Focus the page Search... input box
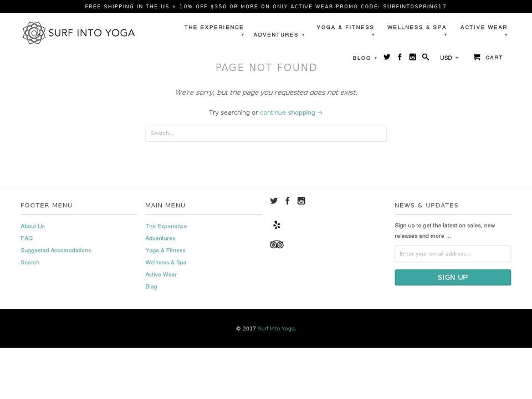 (265, 133)
